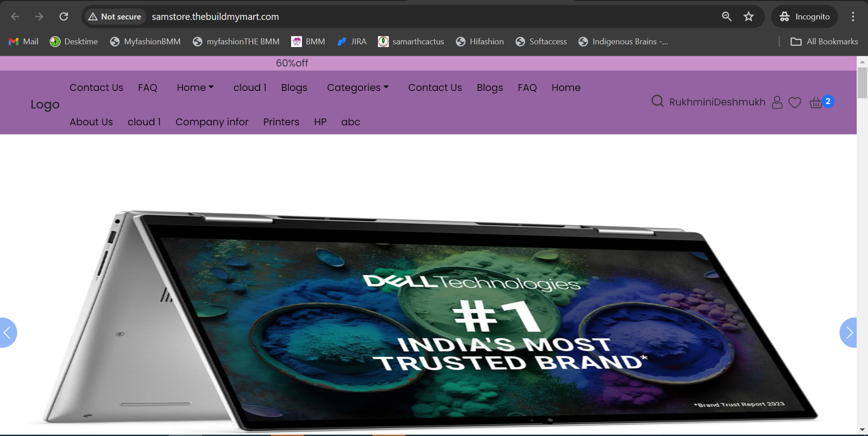Open cloud 1 link beside Home dropdown
The image size is (868, 436).
(x=250, y=88)
